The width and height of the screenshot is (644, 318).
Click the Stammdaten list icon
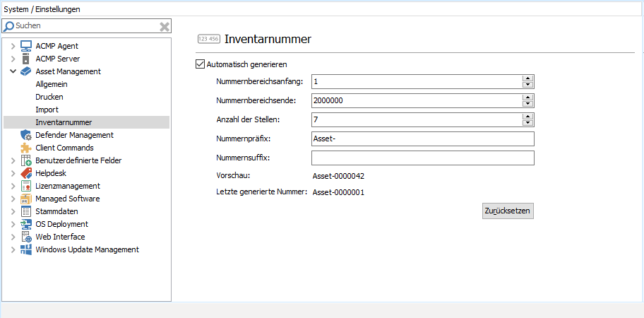point(26,211)
